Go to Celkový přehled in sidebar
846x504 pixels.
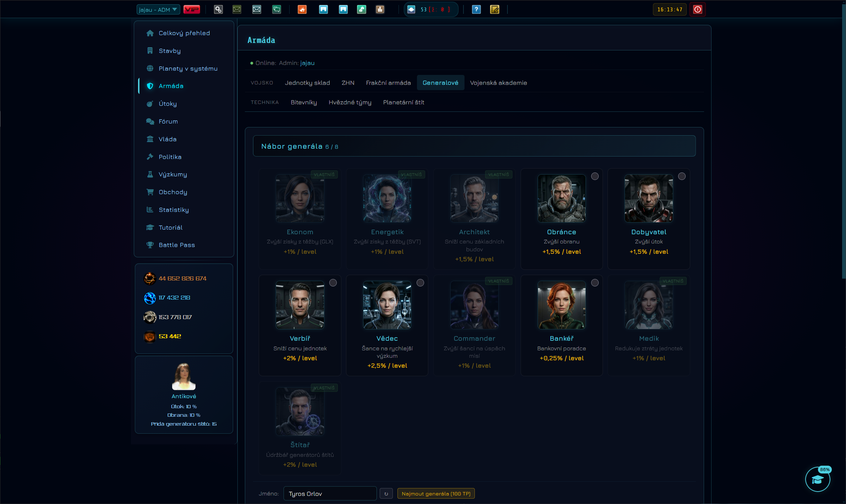184,33
